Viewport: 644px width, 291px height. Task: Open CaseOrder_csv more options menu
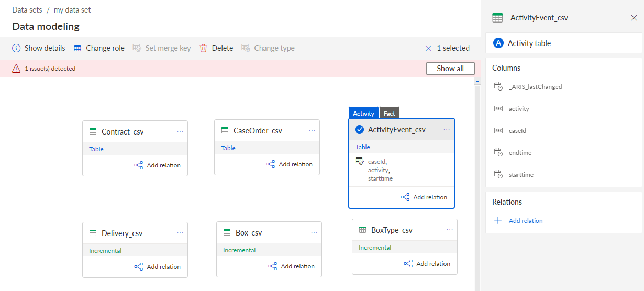pos(312,130)
